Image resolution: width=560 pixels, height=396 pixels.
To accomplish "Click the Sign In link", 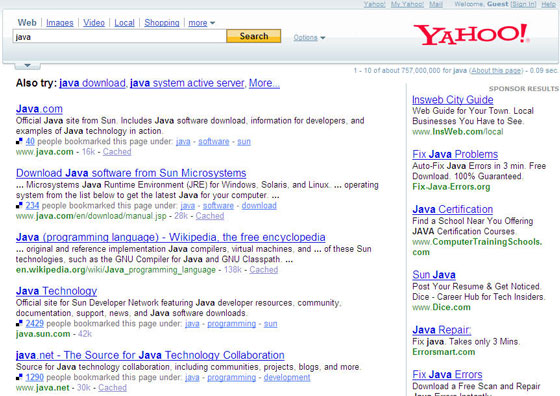I will pos(523,4).
